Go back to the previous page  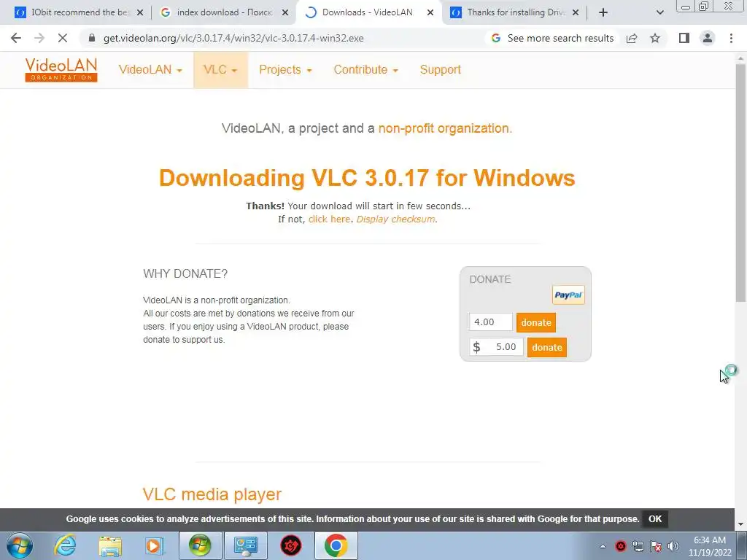pyautogui.click(x=16, y=38)
